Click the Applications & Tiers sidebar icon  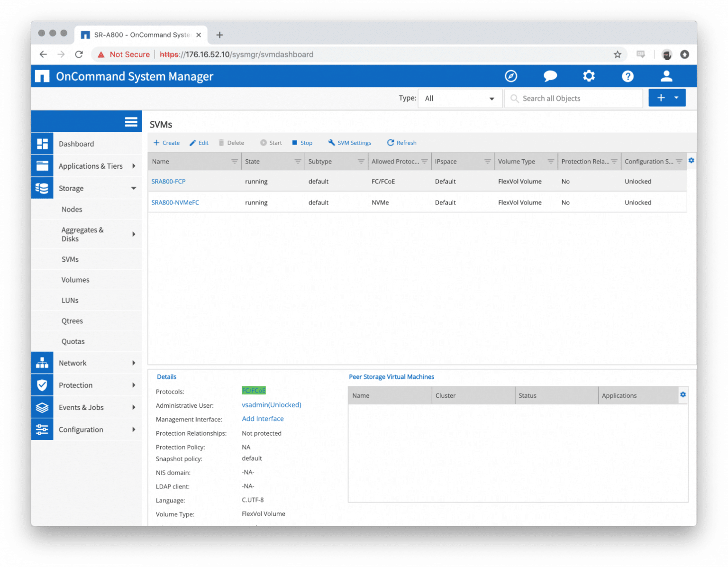tap(42, 166)
